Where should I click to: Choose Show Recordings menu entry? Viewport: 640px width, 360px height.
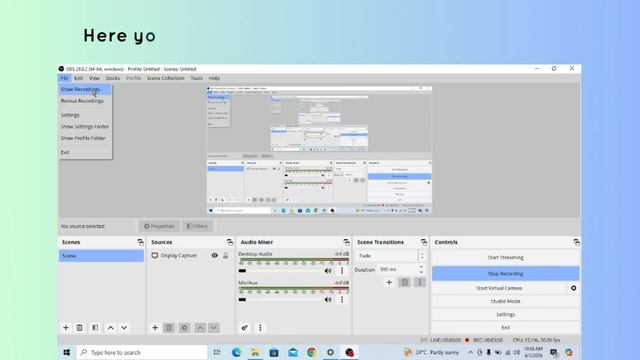pyautogui.click(x=85, y=89)
